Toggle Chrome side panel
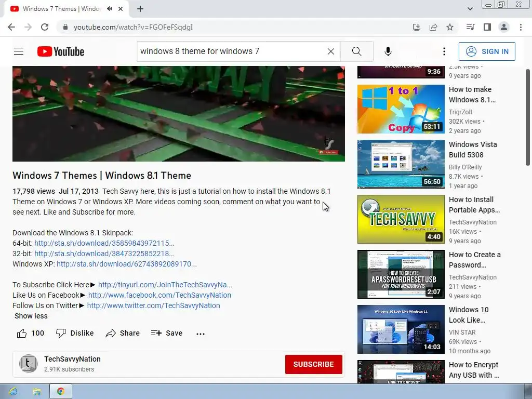Screen dimensions: 532x399 [487, 27]
